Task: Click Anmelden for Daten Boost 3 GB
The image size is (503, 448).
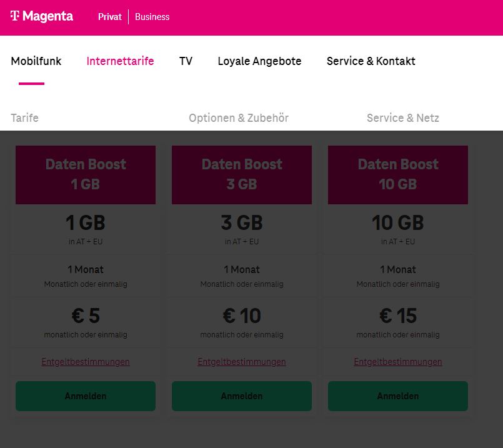Action: pyautogui.click(x=242, y=396)
